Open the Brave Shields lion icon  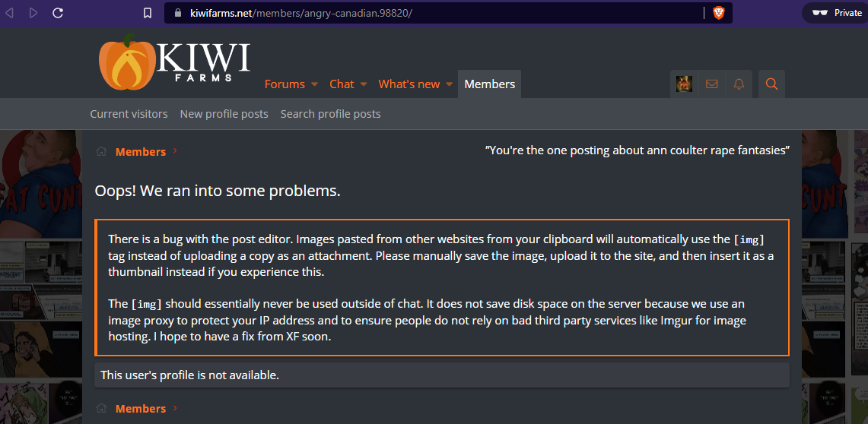718,13
